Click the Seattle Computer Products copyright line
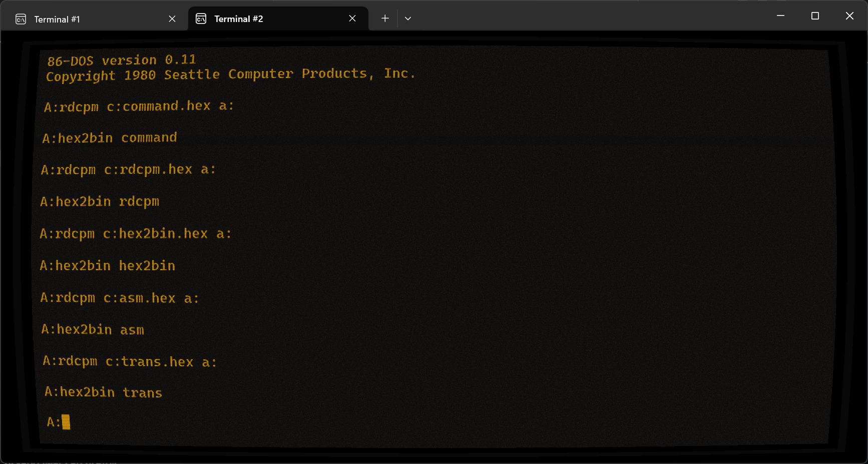This screenshot has height=464, width=868. [230, 75]
